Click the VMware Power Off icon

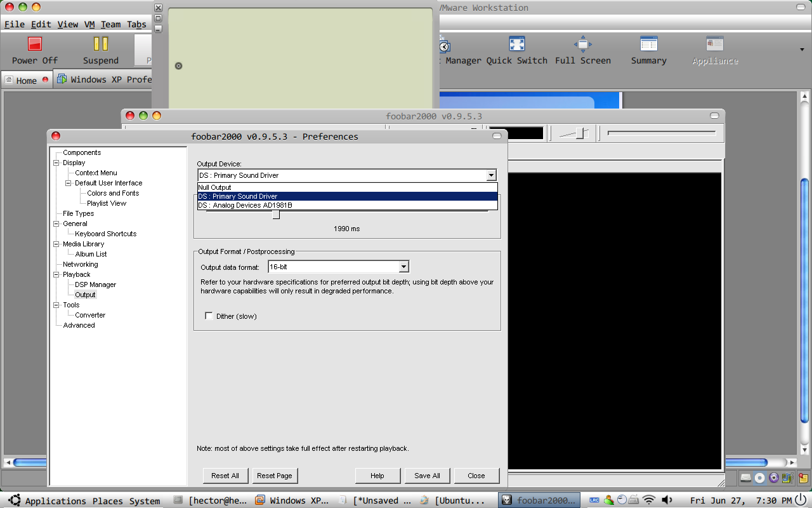pyautogui.click(x=35, y=44)
